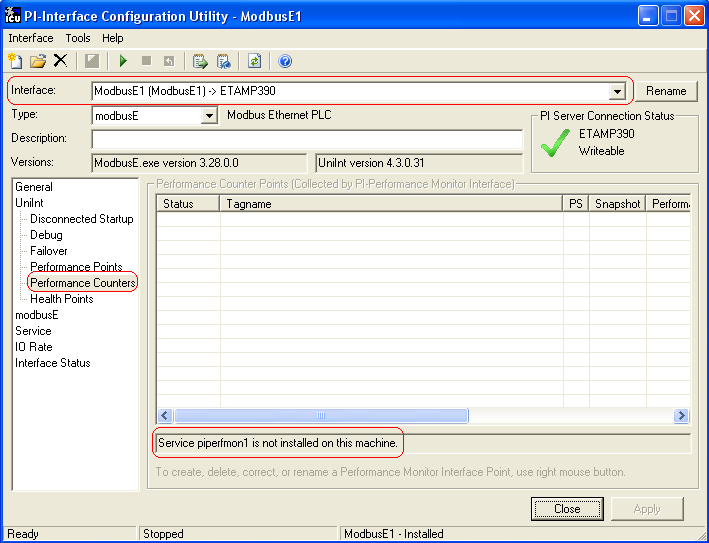Click the Writeable status text
Screen dimensions: 709x543
pyautogui.click(x=601, y=151)
